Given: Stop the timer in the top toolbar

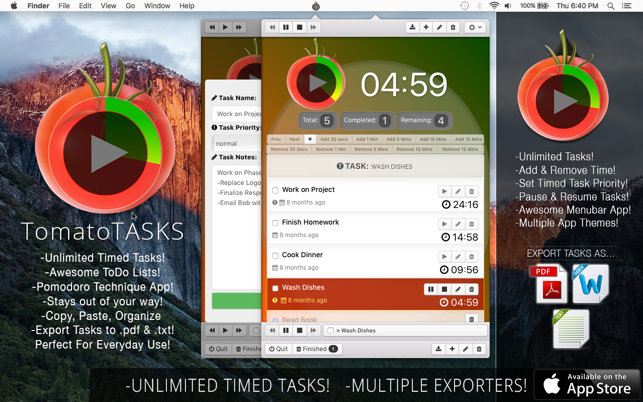Looking at the screenshot, I should [299, 27].
